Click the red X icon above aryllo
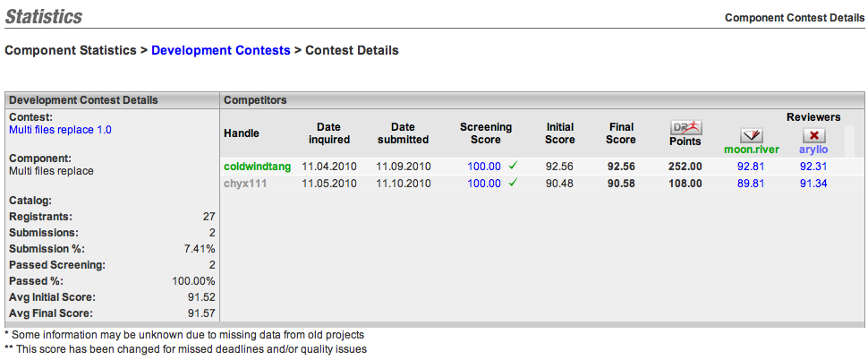 [x=813, y=135]
